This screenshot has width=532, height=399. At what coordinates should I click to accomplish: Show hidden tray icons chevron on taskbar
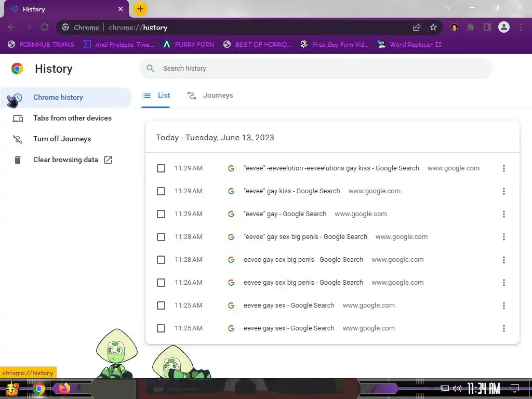(x=432, y=389)
